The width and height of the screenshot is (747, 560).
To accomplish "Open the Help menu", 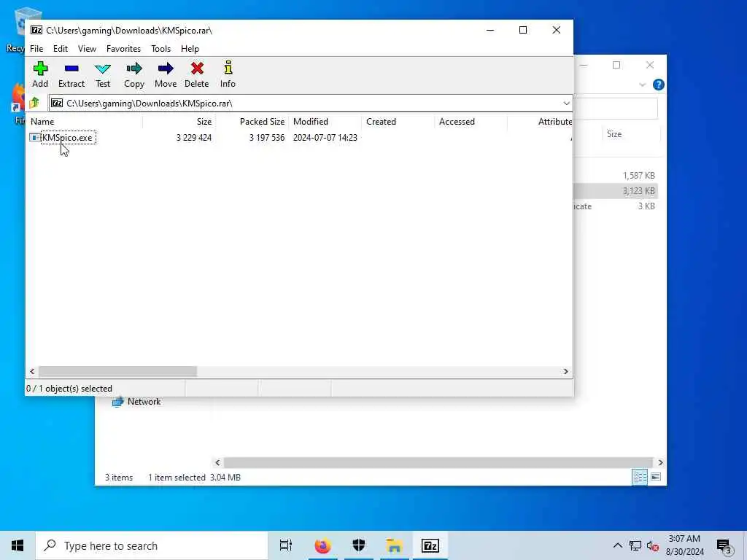I will point(190,49).
